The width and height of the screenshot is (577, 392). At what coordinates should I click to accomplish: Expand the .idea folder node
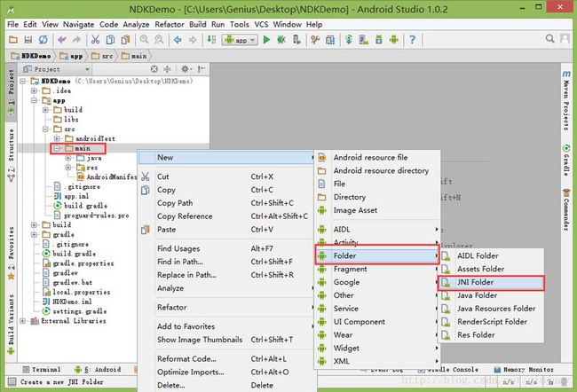34,90
